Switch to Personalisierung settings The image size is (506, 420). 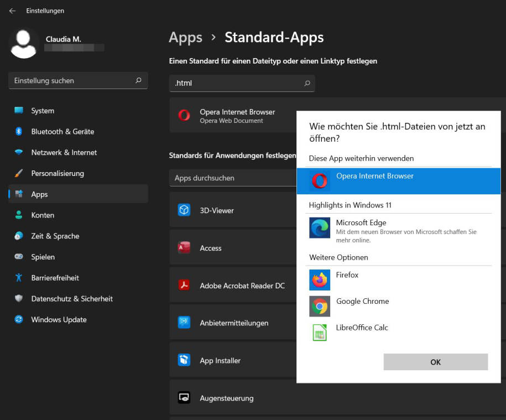pos(57,173)
